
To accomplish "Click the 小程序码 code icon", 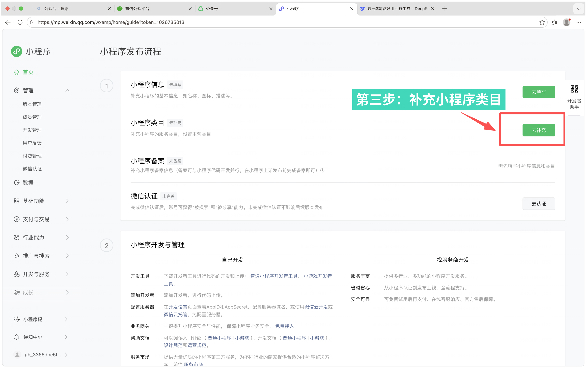I will click(17, 319).
